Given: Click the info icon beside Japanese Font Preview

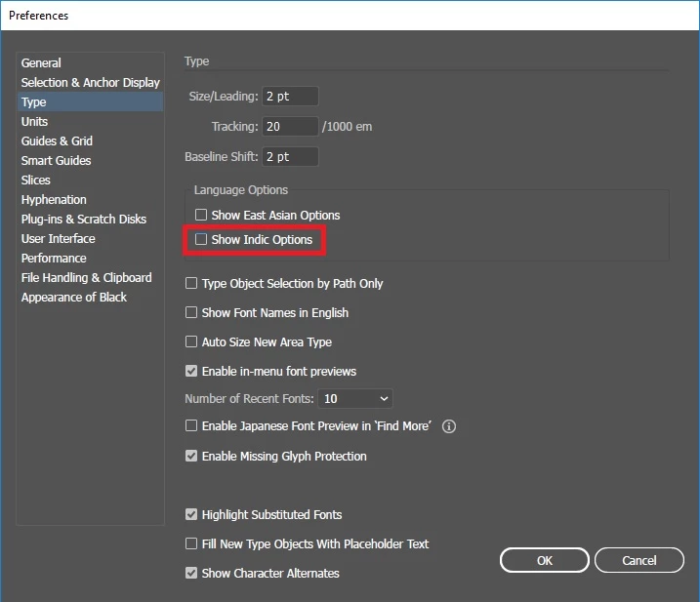Looking at the screenshot, I should tap(449, 426).
